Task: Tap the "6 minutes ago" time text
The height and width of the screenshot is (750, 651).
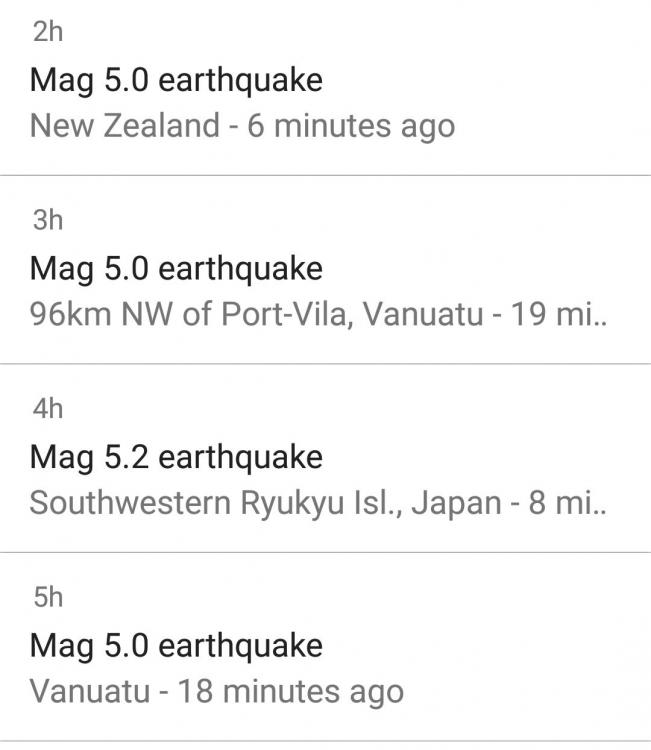Action: [351, 126]
